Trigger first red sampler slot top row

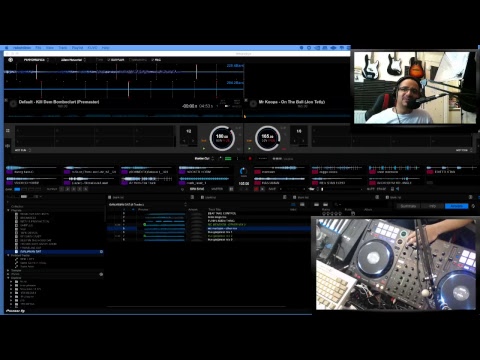(257, 172)
